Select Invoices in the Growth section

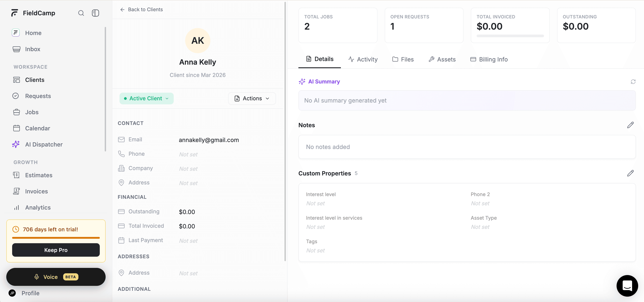[x=36, y=191]
